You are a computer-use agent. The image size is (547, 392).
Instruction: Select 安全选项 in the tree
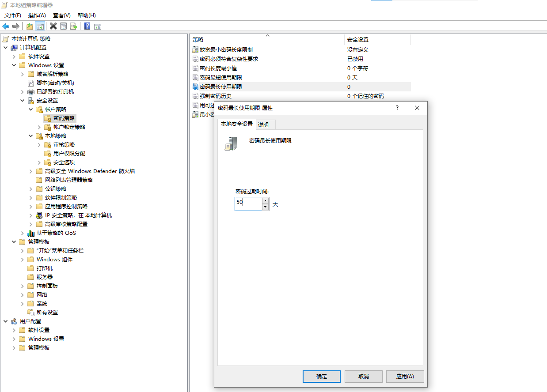[x=64, y=162]
